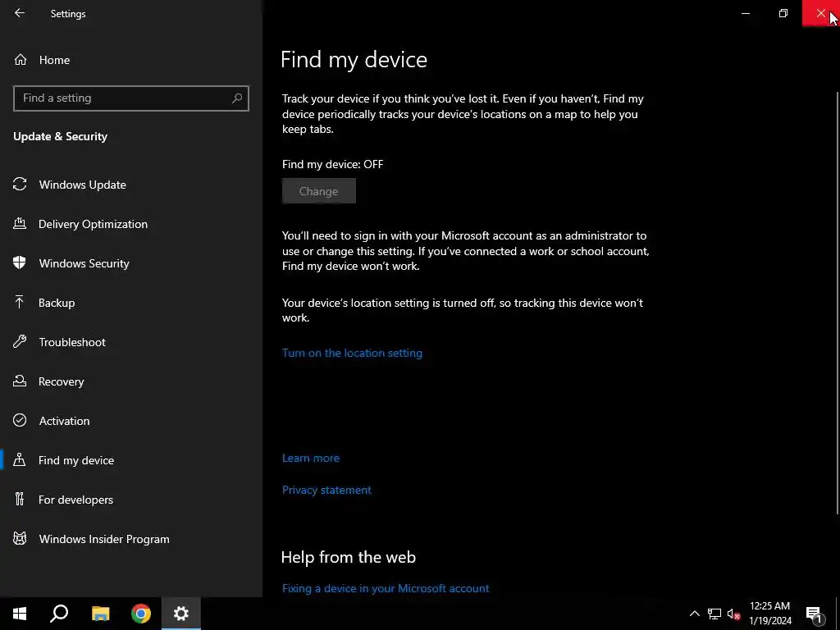Viewport: 840px width, 630px height.
Task: Click the Update & Security heading
Action: [x=61, y=137]
